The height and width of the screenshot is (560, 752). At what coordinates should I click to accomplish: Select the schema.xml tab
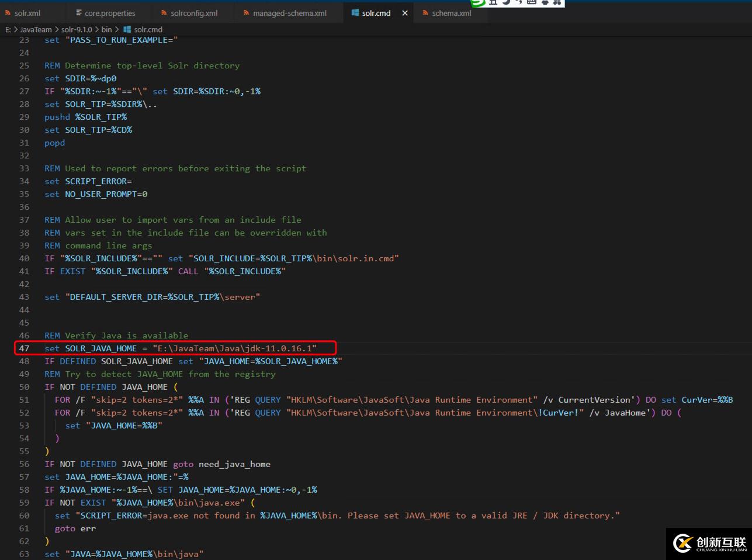tap(451, 13)
